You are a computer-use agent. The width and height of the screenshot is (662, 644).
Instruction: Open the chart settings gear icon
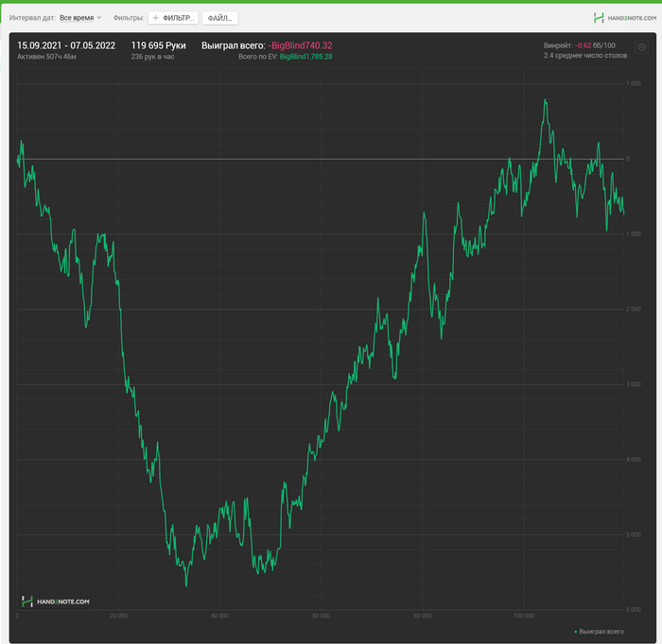pyautogui.click(x=642, y=47)
